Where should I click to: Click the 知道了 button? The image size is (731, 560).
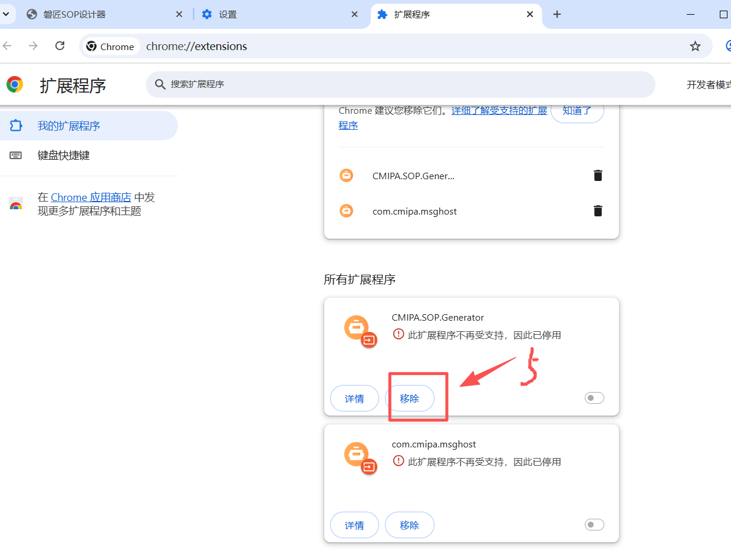577,110
